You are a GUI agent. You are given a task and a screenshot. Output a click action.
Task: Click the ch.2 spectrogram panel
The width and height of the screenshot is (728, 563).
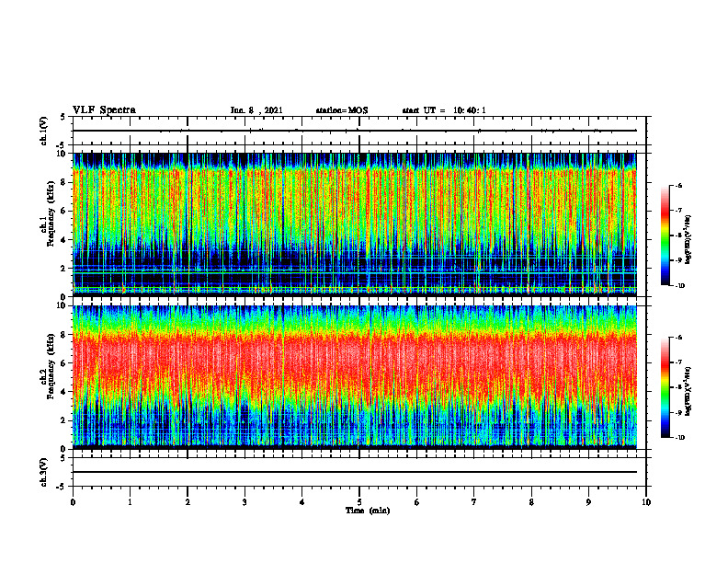click(355, 377)
